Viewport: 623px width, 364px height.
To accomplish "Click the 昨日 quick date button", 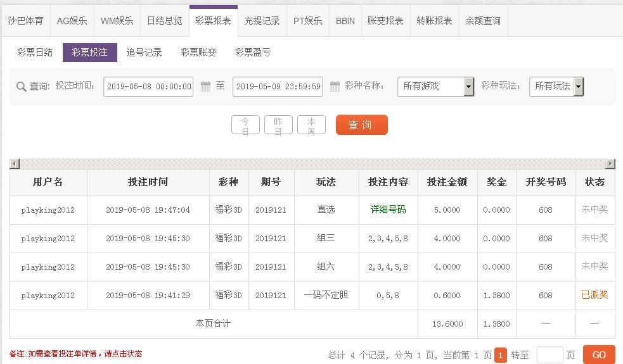I will click(x=278, y=125).
